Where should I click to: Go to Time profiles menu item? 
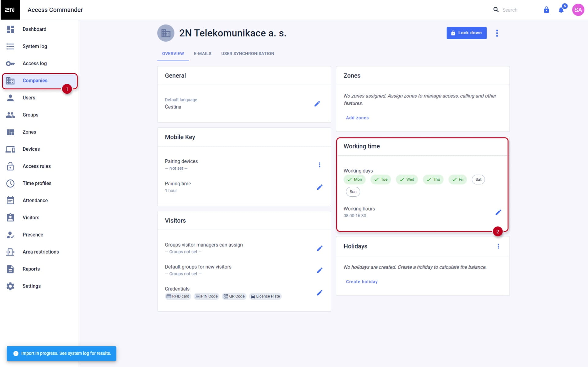point(40,183)
